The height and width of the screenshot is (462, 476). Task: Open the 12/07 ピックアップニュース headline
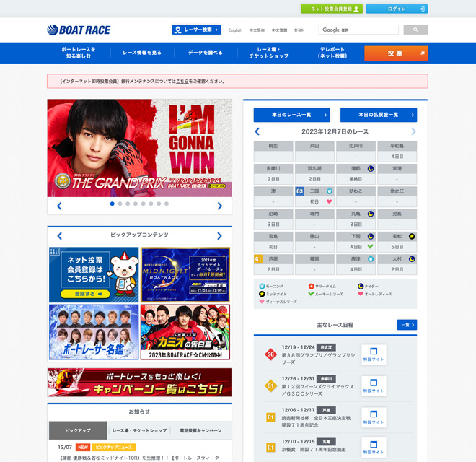pyautogui.click(x=139, y=458)
